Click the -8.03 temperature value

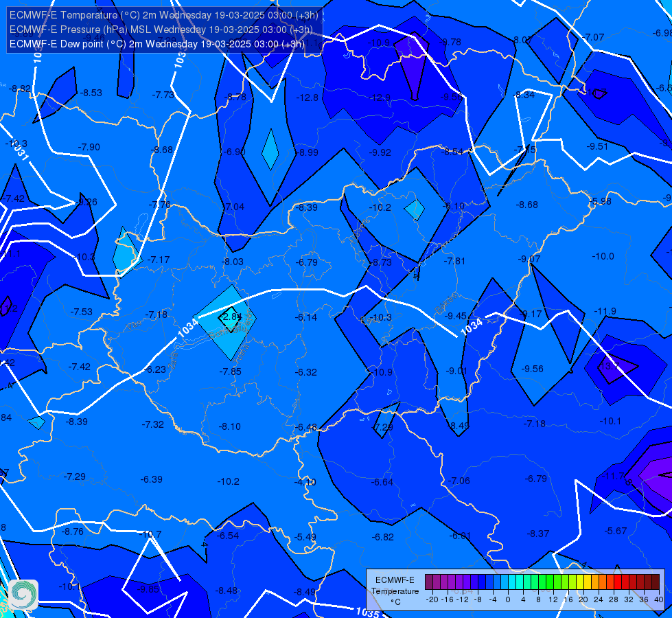pos(232,262)
